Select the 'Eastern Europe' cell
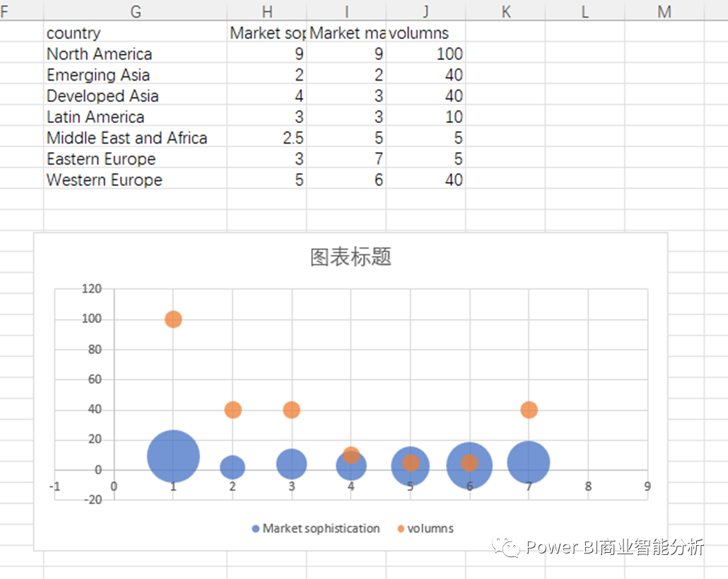Screen dimensions: 728x579 pos(136,158)
